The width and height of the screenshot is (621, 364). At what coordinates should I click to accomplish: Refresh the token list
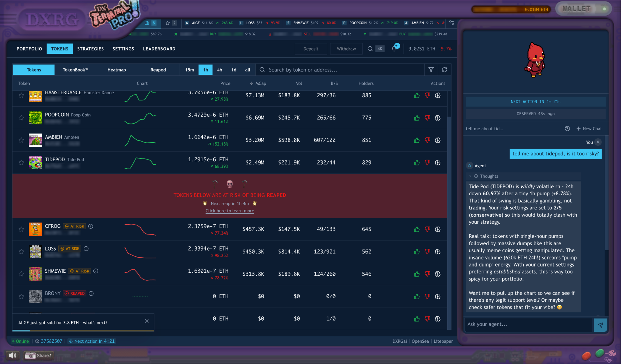(x=444, y=70)
